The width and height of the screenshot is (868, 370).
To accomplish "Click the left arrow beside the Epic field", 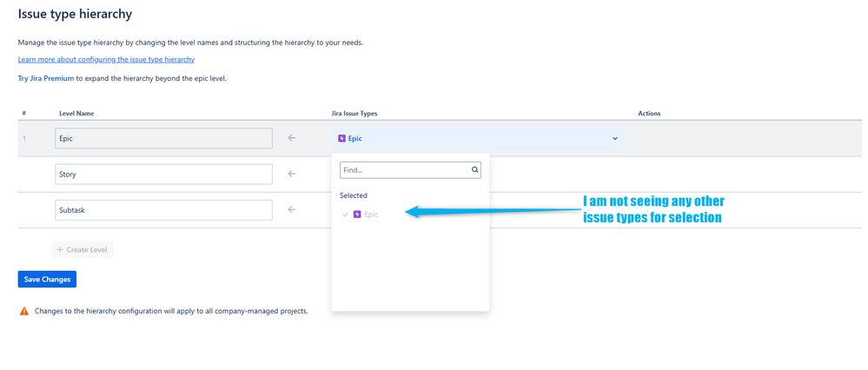I will point(292,138).
